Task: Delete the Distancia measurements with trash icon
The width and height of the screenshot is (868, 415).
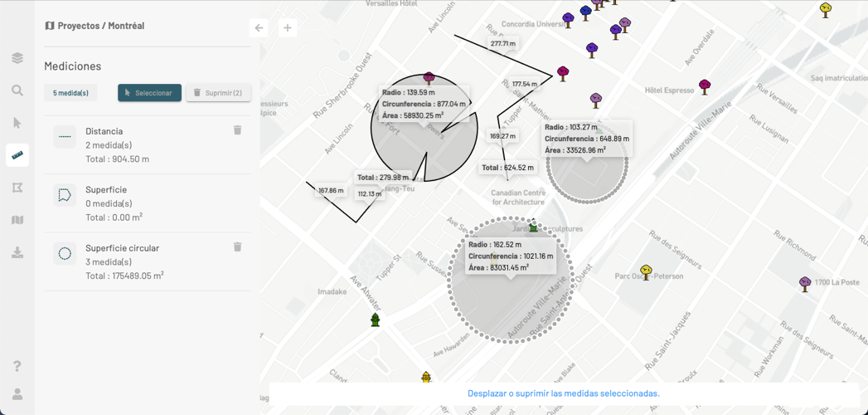Action: (237, 130)
